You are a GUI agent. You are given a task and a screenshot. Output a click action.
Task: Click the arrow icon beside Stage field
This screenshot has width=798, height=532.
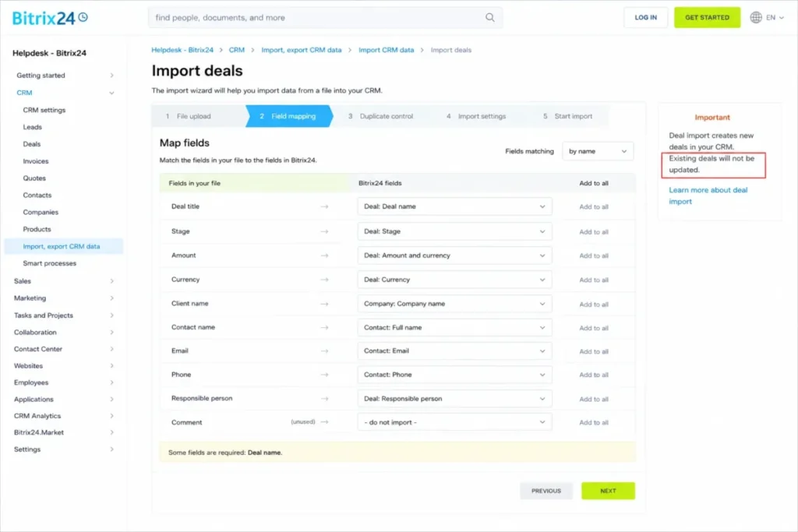[x=324, y=231]
